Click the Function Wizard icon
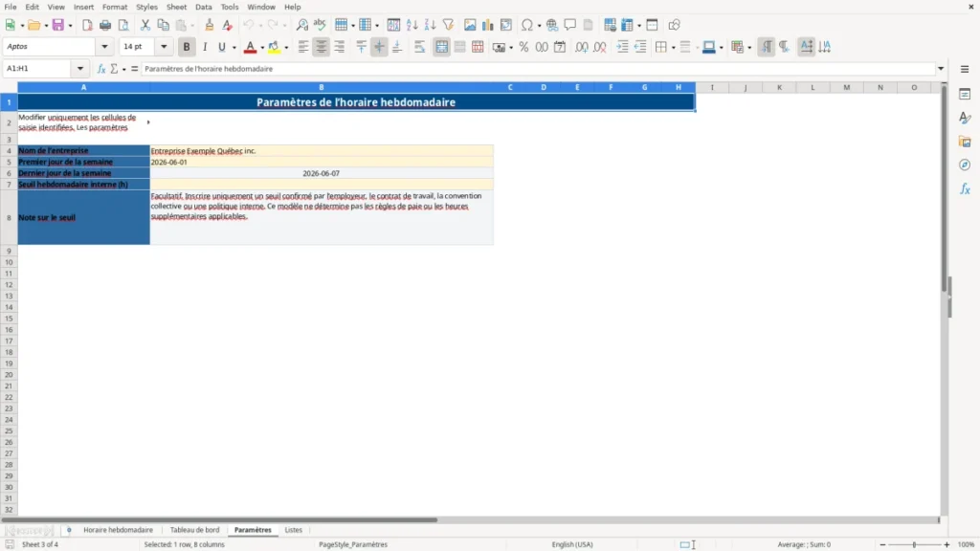This screenshot has height=551, width=980. [x=101, y=69]
